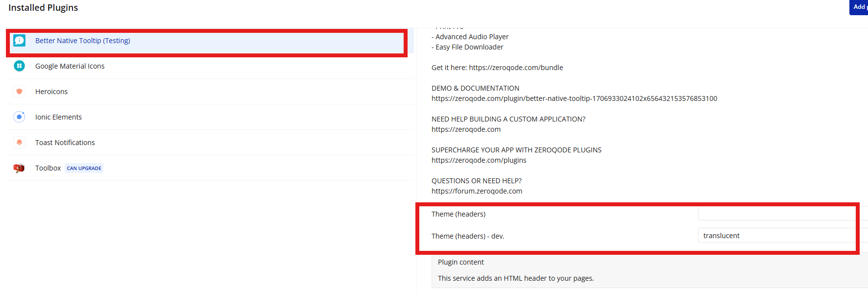Click the Plugin content label
Screen dimensions: 868x293
460,262
